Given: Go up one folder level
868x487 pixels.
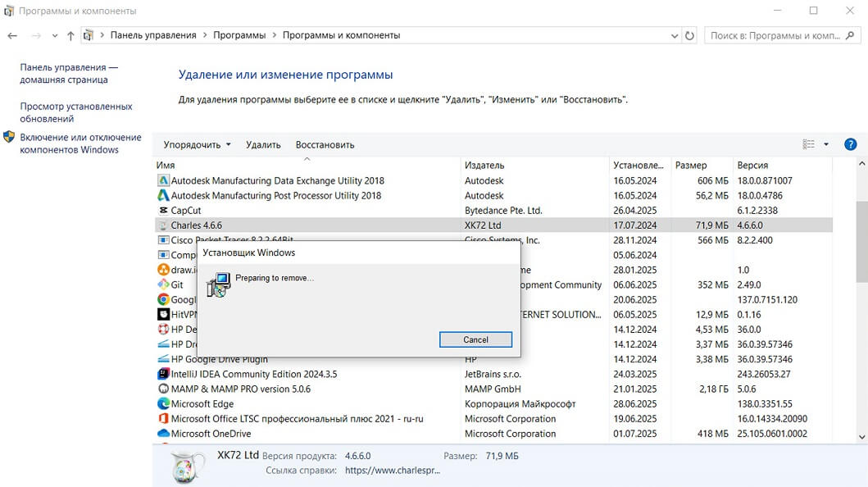Looking at the screenshot, I should (70, 35).
